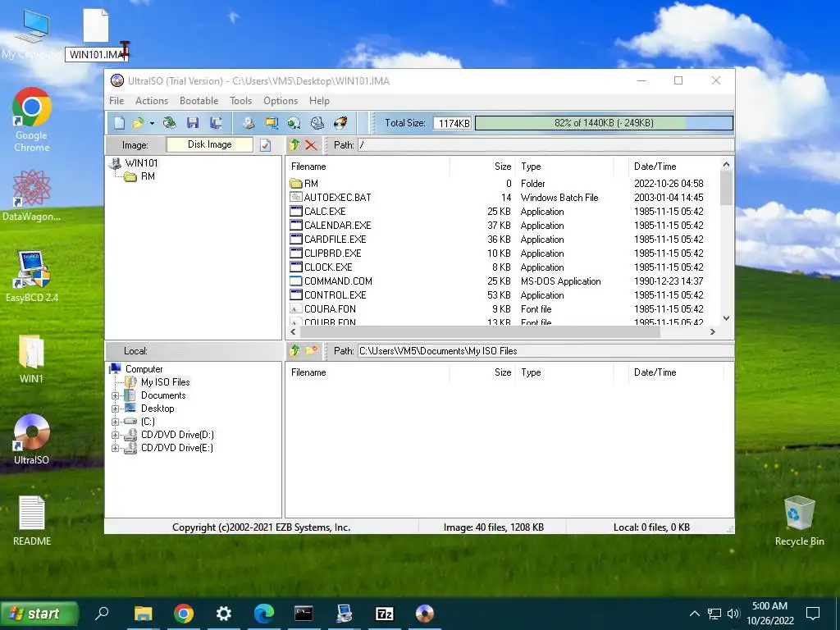Open the Actions menu
This screenshot has width=840, height=630.
pyautogui.click(x=152, y=101)
